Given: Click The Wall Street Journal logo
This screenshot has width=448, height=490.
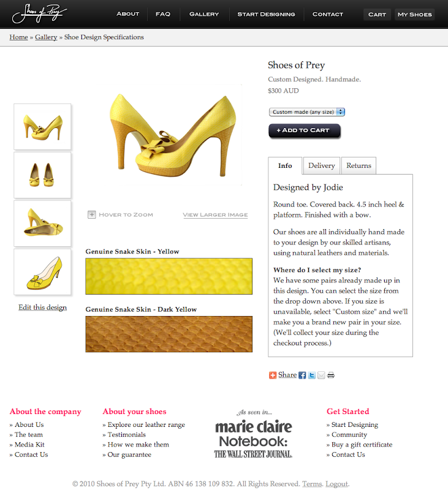Looking at the screenshot, I should [253, 454].
